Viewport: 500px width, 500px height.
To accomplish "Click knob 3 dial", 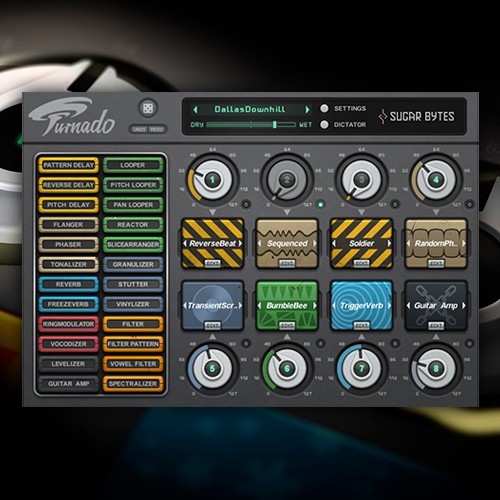I will [x=362, y=180].
